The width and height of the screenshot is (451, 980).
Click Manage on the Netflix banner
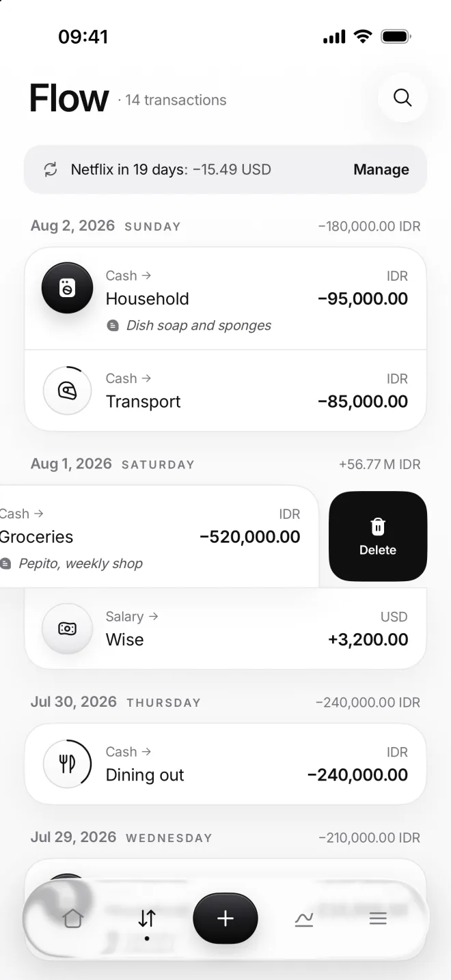(x=381, y=169)
